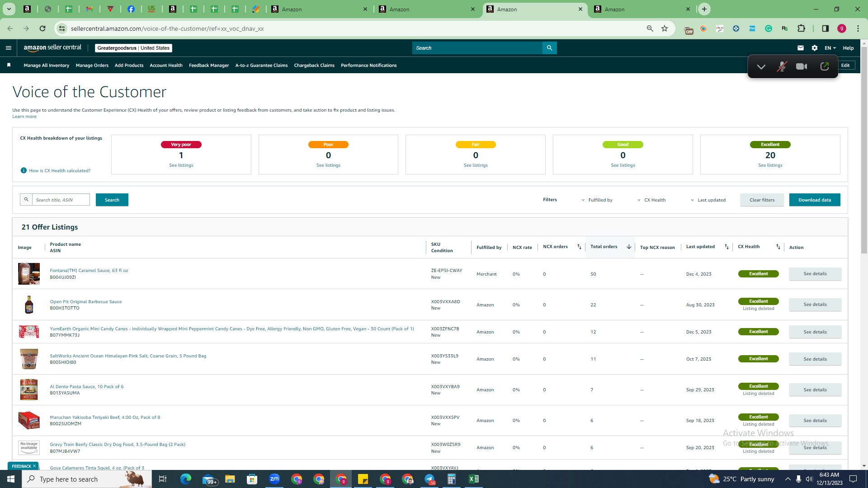Click the teal Search button beside the ASIN field

coord(112,200)
